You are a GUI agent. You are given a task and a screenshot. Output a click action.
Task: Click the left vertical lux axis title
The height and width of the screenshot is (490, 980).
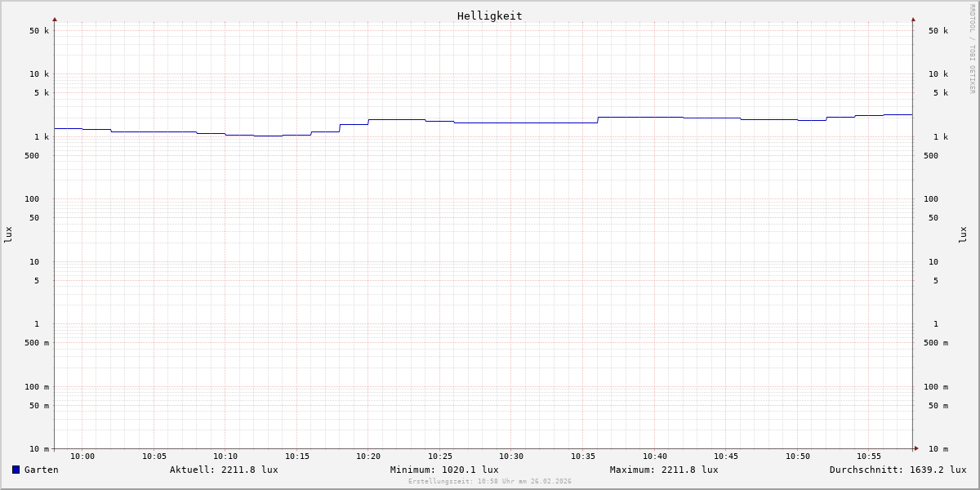(8, 235)
